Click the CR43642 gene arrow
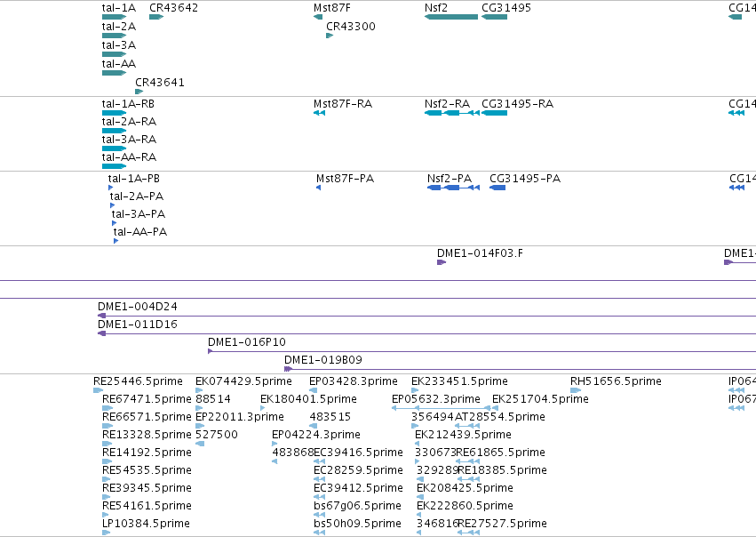Image resolution: width=756 pixels, height=537 pixels. point(156,17)
